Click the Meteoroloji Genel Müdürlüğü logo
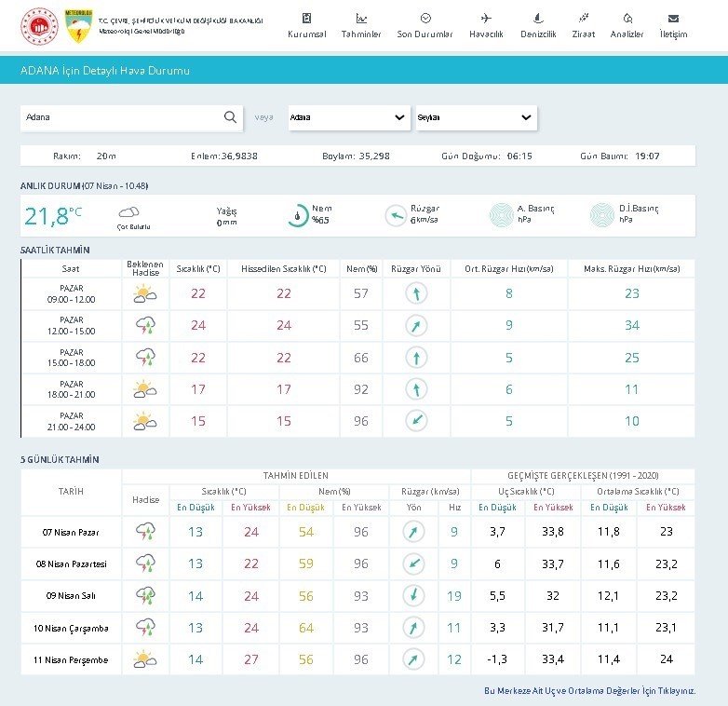This screenshot has width=728, height=706. click(78, 27)
